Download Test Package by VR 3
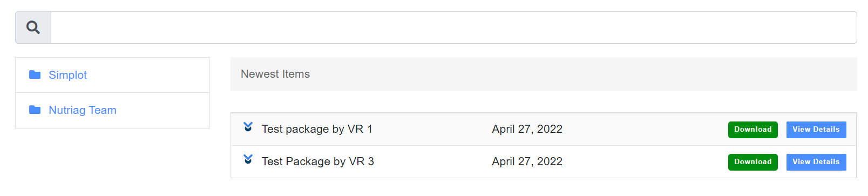Screen dimensions: 868x196 (x=752, y=162)
